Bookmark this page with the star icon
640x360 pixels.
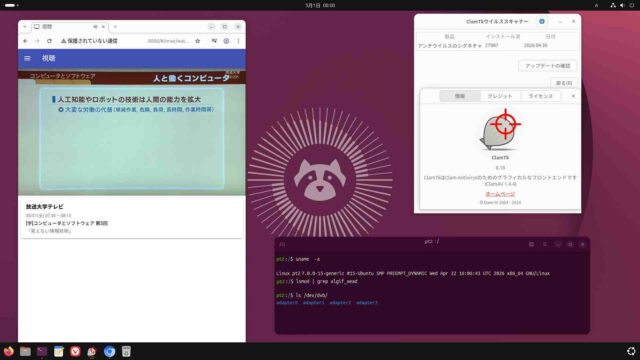click(198, 41)
